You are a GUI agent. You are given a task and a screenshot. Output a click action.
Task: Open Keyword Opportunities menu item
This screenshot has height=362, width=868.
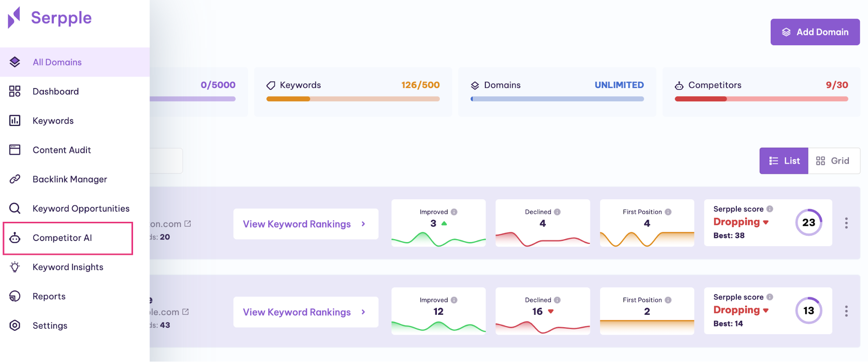click(x=75, y=208)
